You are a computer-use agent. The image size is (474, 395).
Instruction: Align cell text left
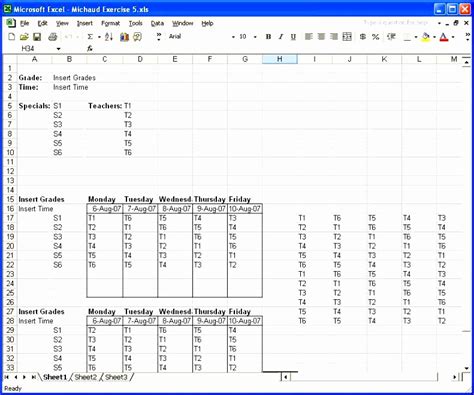(x=309, y=37)
